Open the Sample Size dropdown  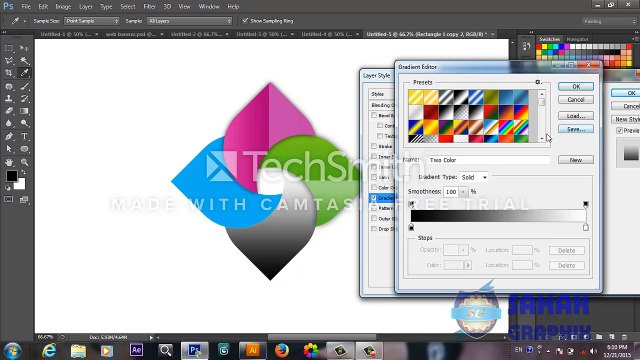point(91,21)
